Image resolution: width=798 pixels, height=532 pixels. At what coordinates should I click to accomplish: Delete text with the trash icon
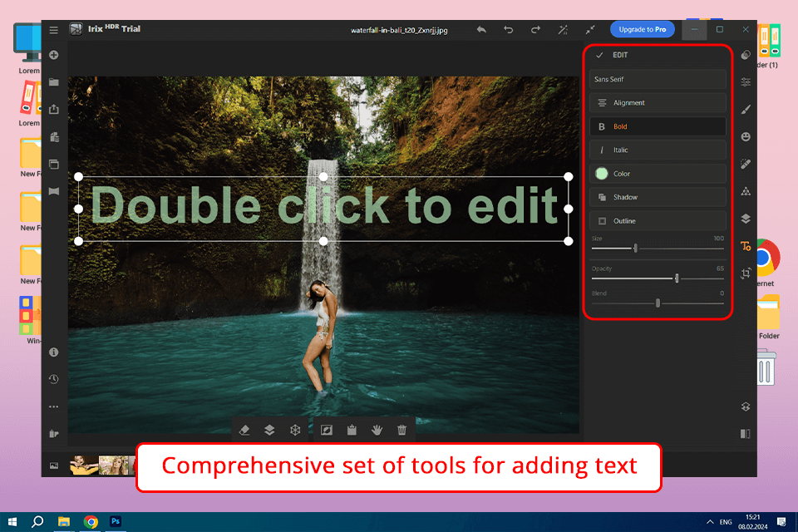coord(401,431)
